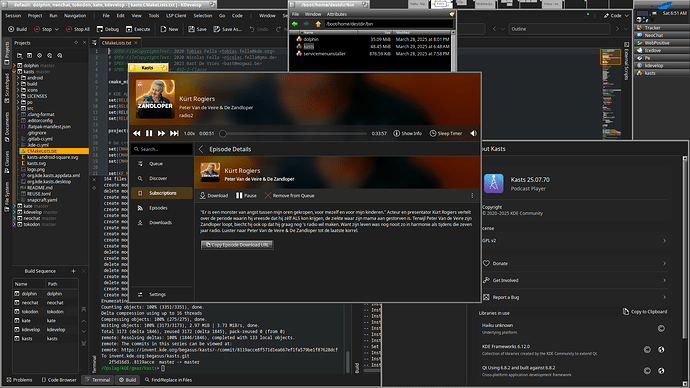This screenshot has width=690, height=388.
Task: Expand the tokodon project node
Action: pos(14,224)
